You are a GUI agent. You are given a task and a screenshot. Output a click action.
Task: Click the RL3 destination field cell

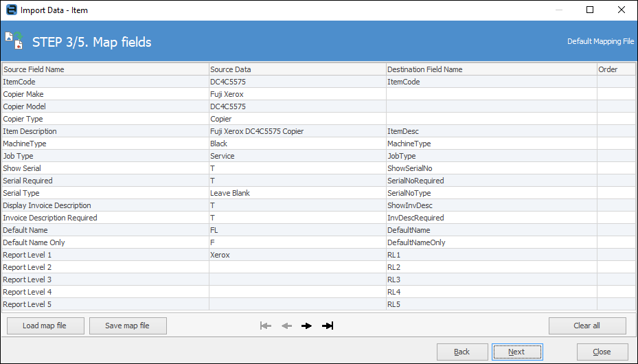click(492, 280)
